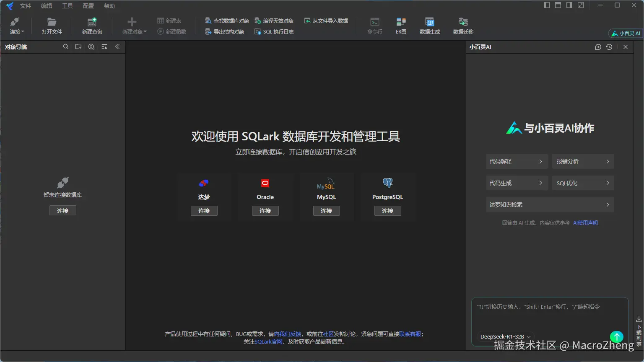Open the ER图 tool

tap(401, 26)
